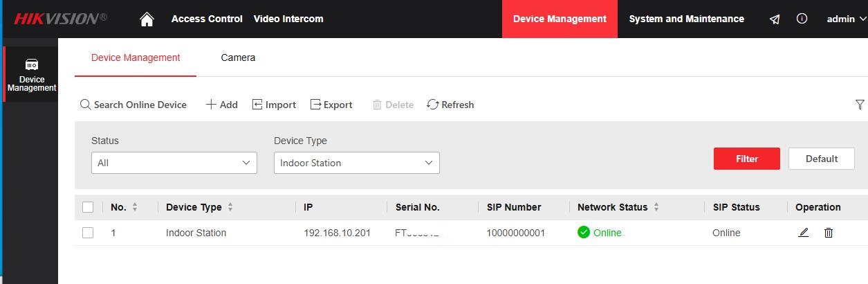Import devices from file

[x=274, y=105]
